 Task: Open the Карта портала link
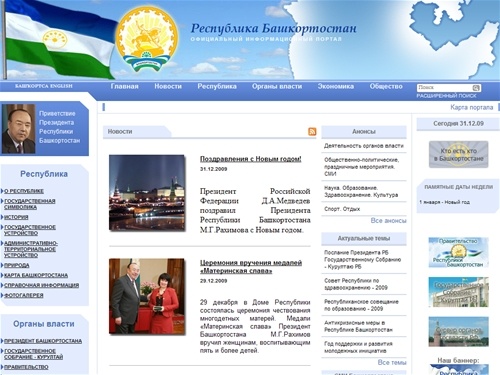pyautogui.click(x=472, y=107)
